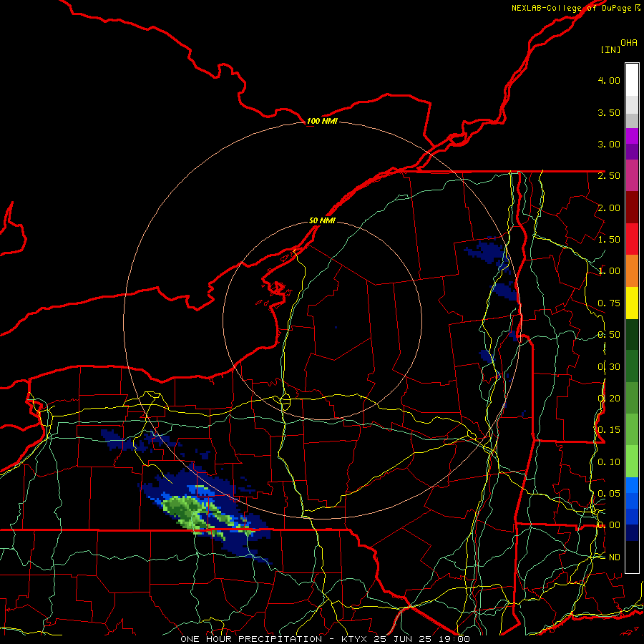Image resolution: width=644 pixels, height=644 pixels.
Task: Click the 1.50 legend value
Action: pos(609,240)
